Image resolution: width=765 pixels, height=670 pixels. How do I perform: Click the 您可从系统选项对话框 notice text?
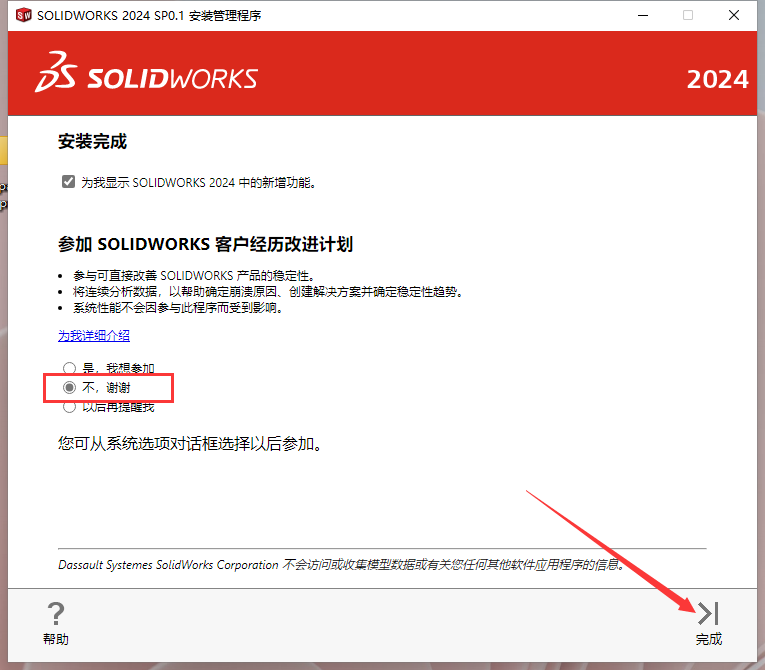click(x=190, y=443)
